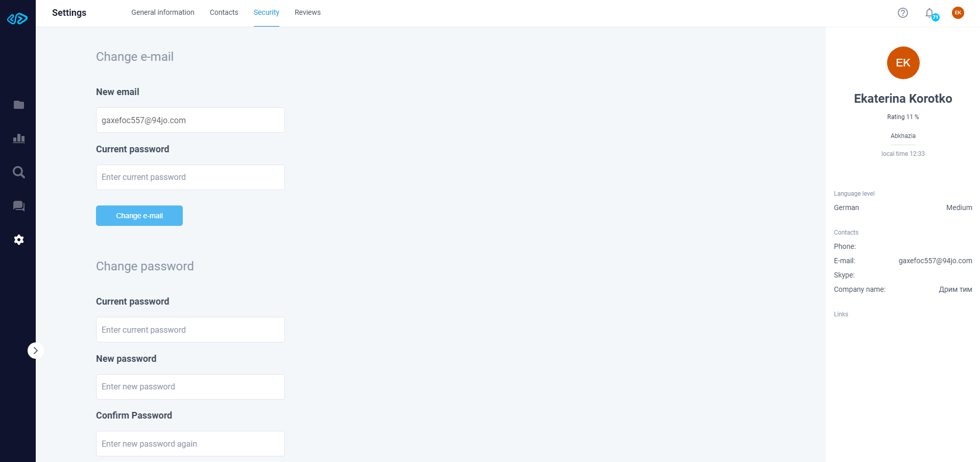Viewport: 980px width, 462px height.
Task: Open the chat messages icon
Action: 19,206
